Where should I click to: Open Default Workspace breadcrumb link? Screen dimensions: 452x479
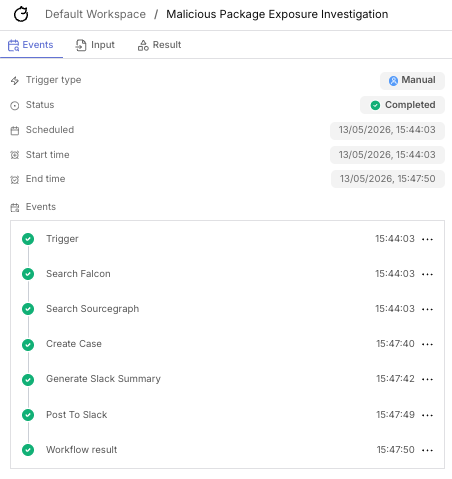(95, 14)
